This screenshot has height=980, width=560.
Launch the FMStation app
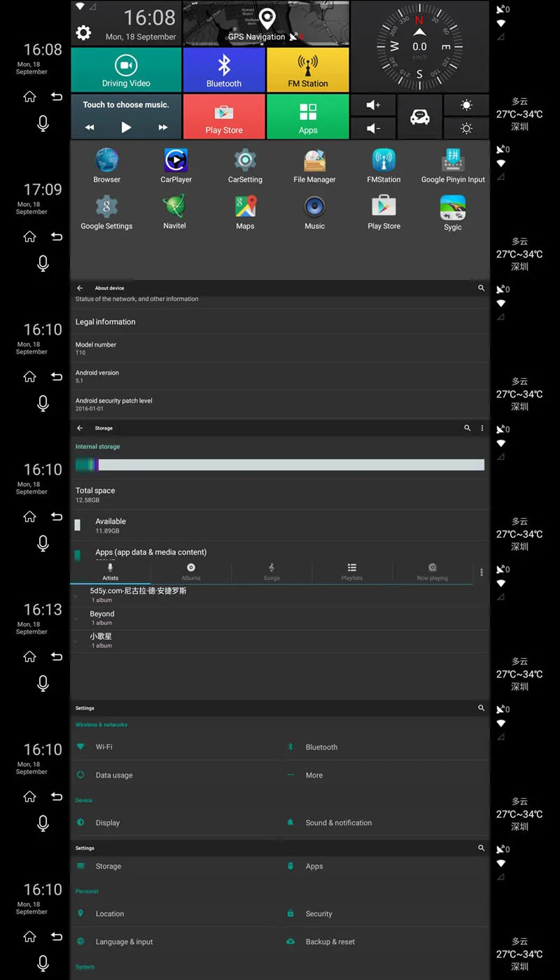(384, 165)
